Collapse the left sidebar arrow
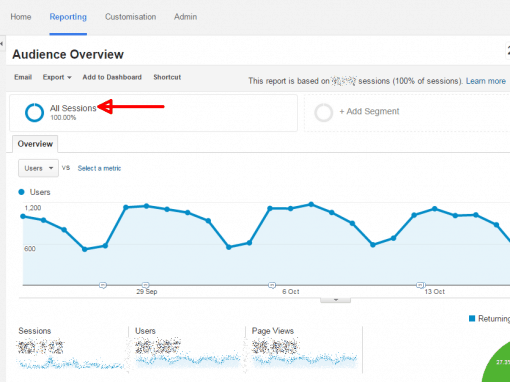This screenshot has height=382, width=510. click(2, 44)
